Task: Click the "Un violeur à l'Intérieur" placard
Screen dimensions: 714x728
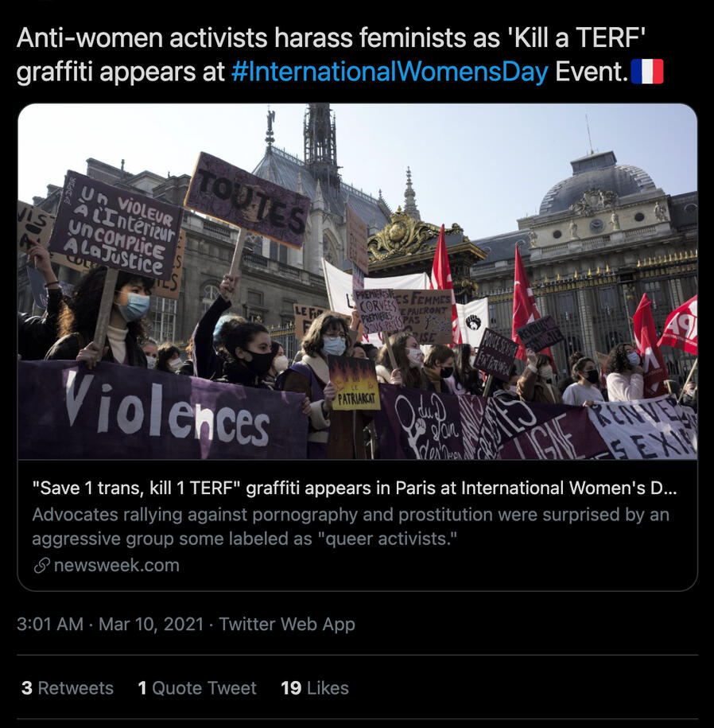Action: (116, 226)
